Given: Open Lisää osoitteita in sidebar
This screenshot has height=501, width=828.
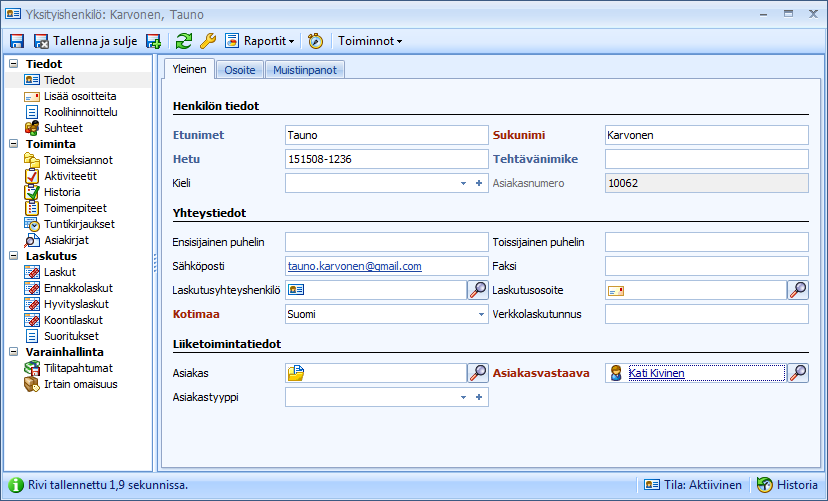Looking at the screenshot, I should point(70,96).
